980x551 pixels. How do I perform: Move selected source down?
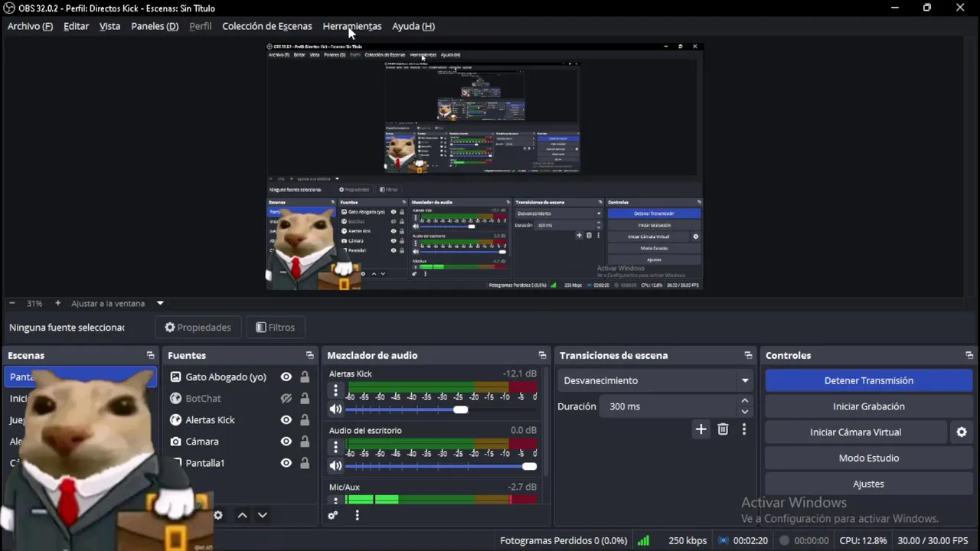tap(263, 516)
